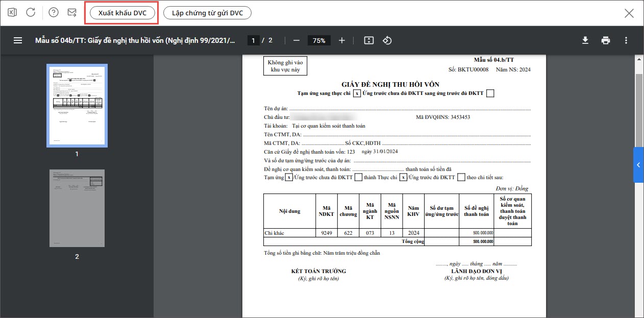Screen dimensions: 644x318
Task: Click the Số: BKTU00008 text
Action: coord(468,69)
